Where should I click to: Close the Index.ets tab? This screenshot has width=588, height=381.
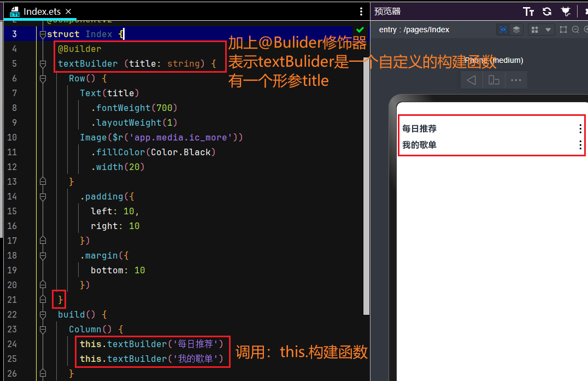(68, 11)
